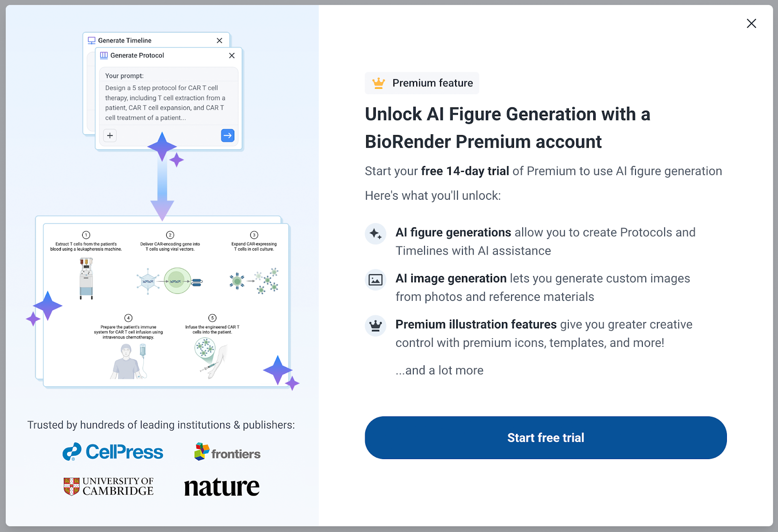Click the Generate Protocol columns icon

pos(104,55)
